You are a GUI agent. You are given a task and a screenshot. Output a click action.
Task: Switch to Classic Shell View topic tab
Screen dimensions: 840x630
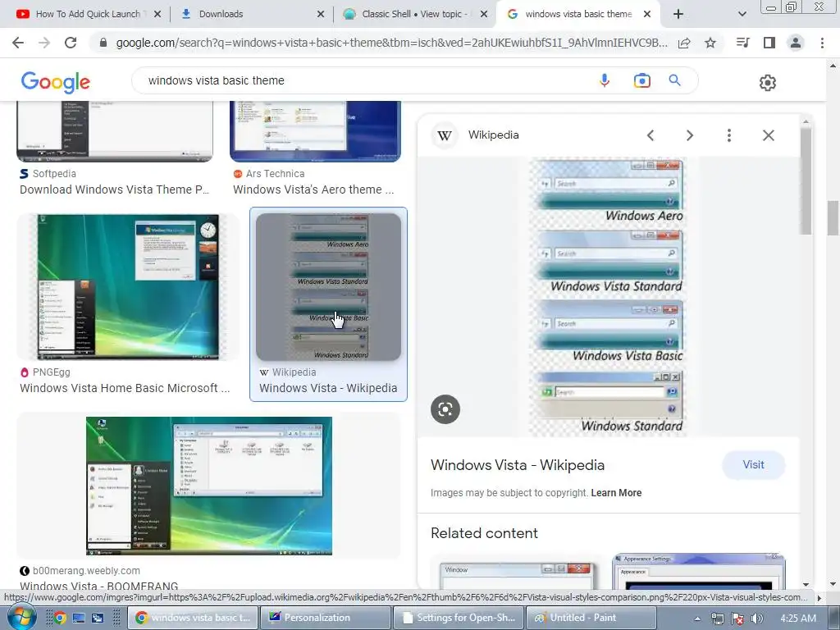[414, 14]
